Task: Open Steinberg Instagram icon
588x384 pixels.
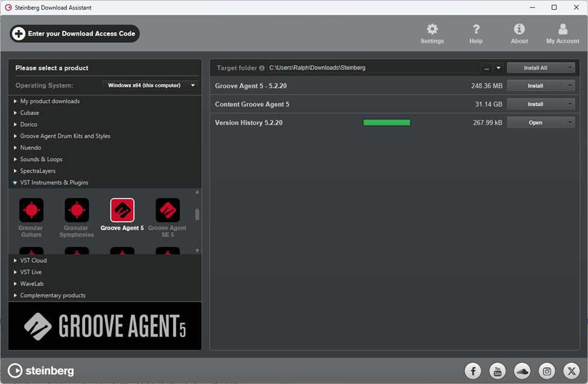Action: [547, 371]
